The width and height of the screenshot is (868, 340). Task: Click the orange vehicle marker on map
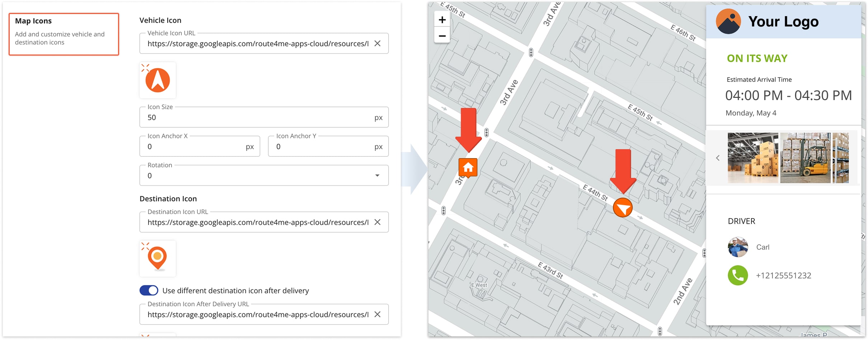click(623, 208)
